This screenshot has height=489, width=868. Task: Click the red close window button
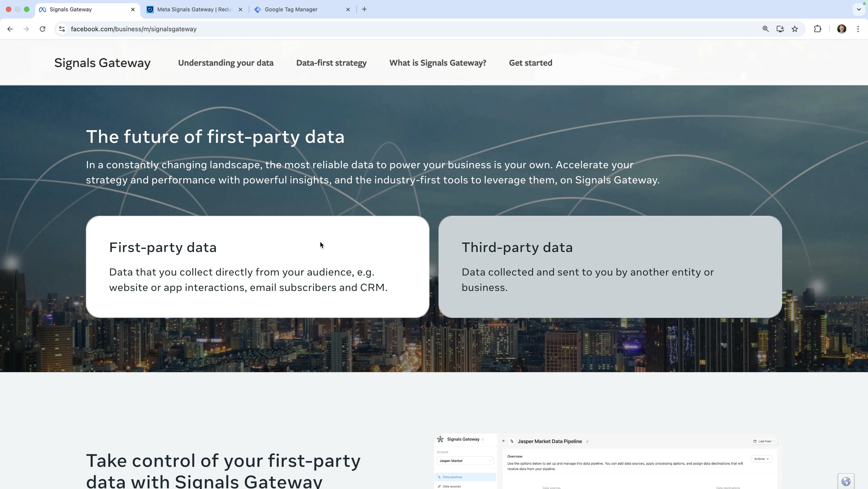pyautogui.click(x=9, y=9)
